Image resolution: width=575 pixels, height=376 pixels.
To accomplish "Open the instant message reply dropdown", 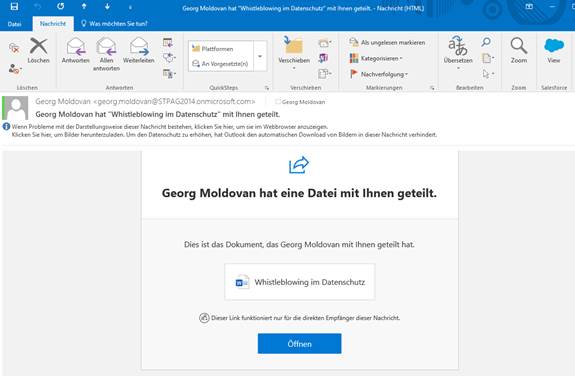I will click(169, 58).
